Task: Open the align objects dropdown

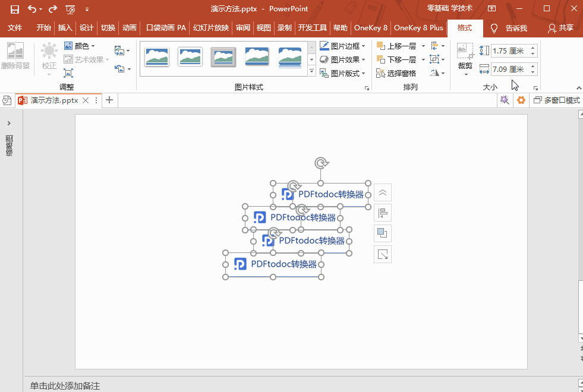Action: (437, 46)
